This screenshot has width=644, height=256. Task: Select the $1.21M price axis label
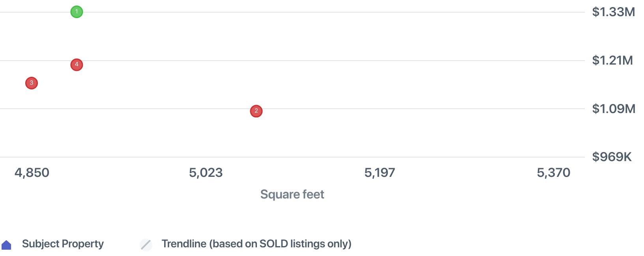[x=612, y=60]
